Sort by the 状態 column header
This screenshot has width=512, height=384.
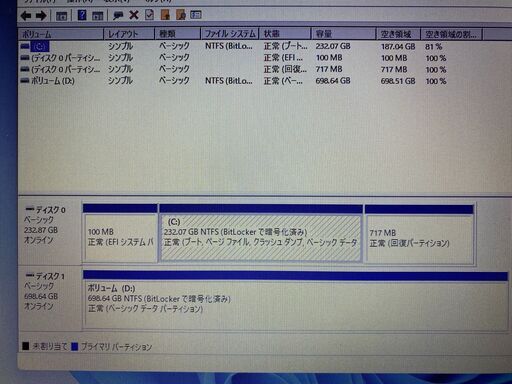(x=285, y=34)
